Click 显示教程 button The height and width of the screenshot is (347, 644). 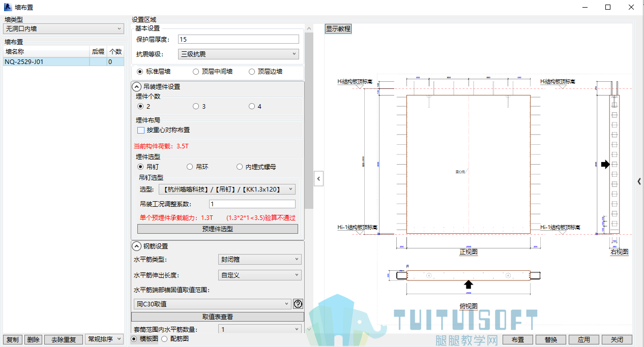click(x=338, y=29)
